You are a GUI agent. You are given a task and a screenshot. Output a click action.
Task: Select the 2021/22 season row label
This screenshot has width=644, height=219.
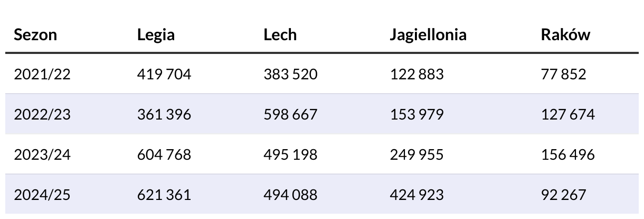pos(42,74)
